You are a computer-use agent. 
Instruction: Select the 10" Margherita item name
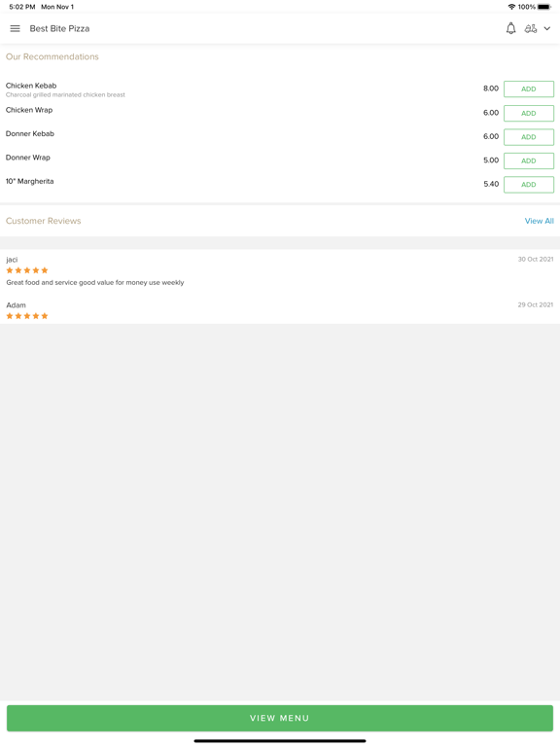coord(29,182)
